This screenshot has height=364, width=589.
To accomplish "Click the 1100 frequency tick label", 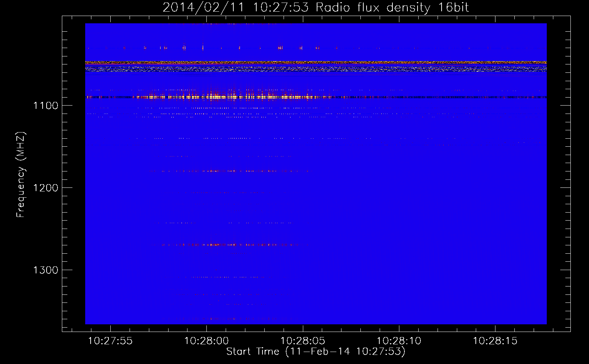I will [46, 106].
